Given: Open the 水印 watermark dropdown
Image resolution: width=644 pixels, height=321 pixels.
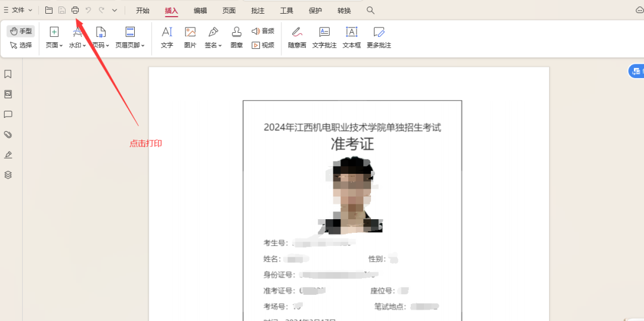Looking at the screenshot, I should [77, 38].
